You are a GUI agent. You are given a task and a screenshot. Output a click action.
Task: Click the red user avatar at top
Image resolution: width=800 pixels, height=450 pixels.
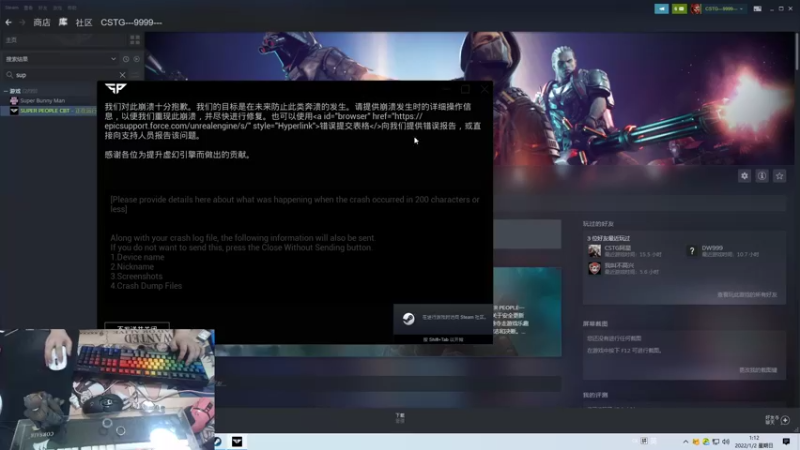click(x=695, y=9)
